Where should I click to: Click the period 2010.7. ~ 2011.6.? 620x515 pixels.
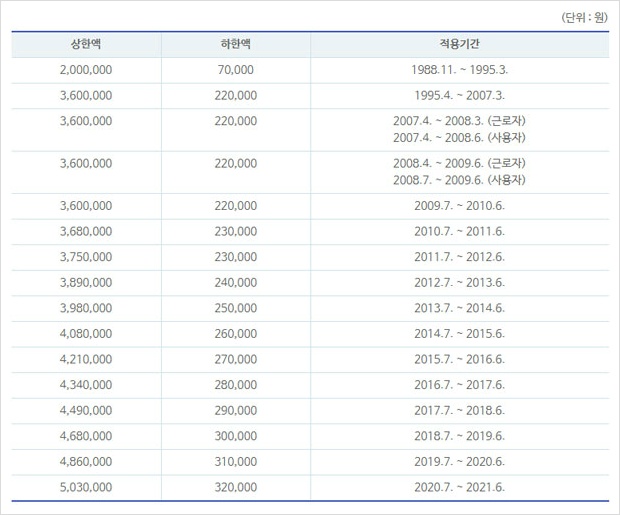click(459, 231)
